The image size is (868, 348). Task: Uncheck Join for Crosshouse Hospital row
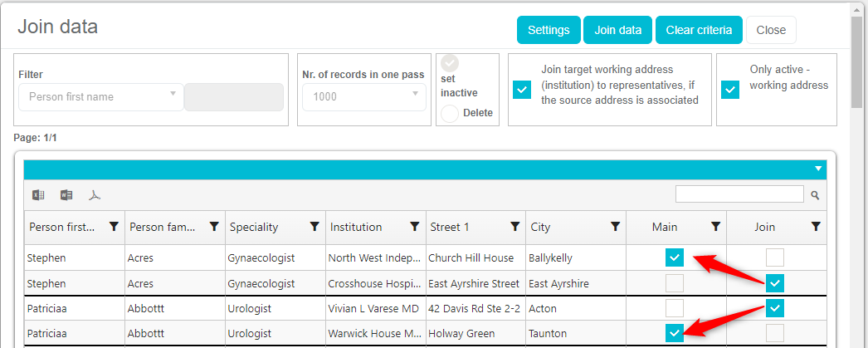pyautogui.click(x=774, y=283)
